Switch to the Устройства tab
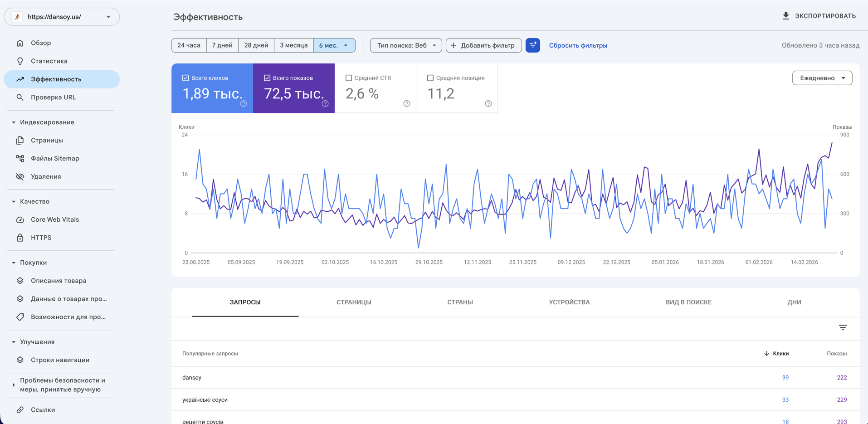Viewport: 868px width, 424px height. point(569,302)
